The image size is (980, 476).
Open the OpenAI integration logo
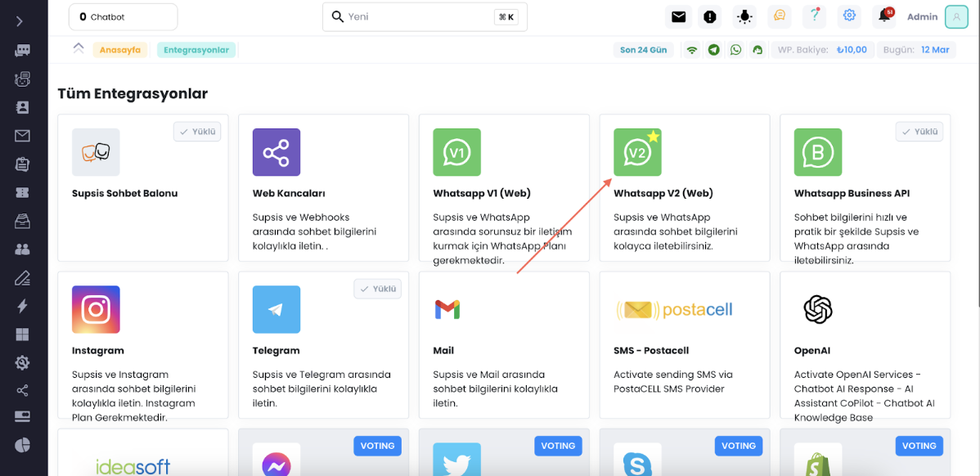[818, 309]
